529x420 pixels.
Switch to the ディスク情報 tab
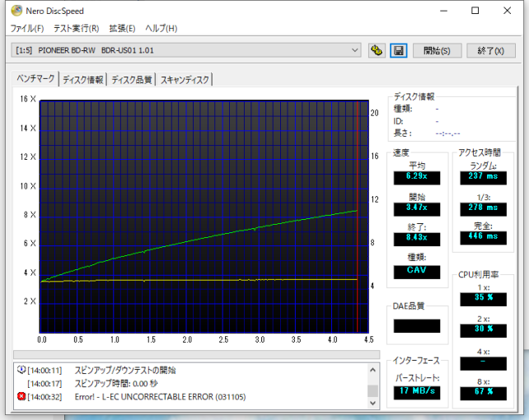[x=83, y=80]
